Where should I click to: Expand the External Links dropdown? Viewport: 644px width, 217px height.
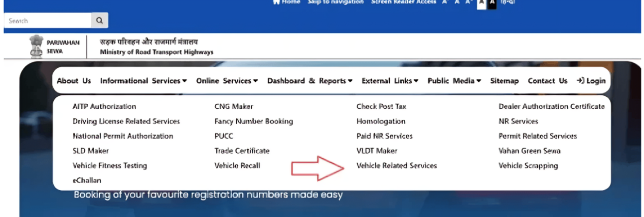click(390, 81)
